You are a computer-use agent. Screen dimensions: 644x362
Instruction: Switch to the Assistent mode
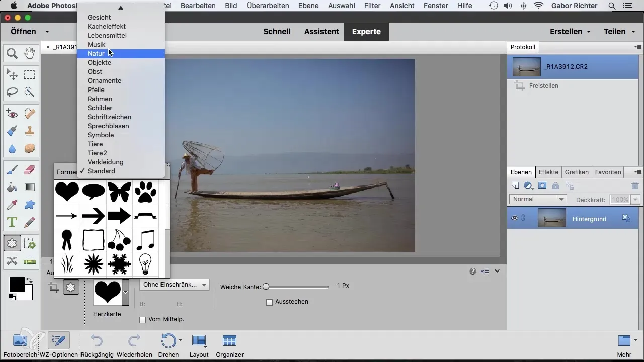(321, 31)
